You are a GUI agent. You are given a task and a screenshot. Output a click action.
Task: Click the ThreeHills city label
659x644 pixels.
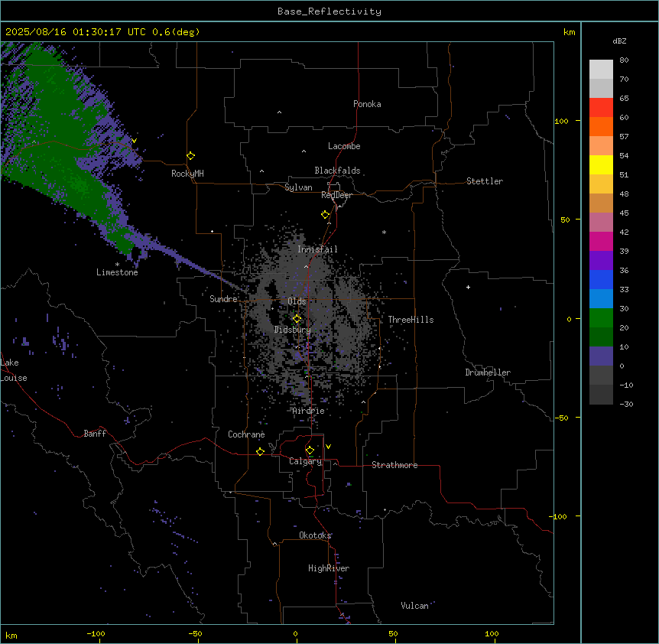(411, 320)
